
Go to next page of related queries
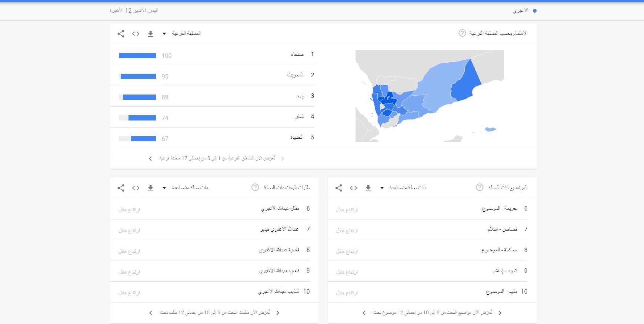(150, 313)
